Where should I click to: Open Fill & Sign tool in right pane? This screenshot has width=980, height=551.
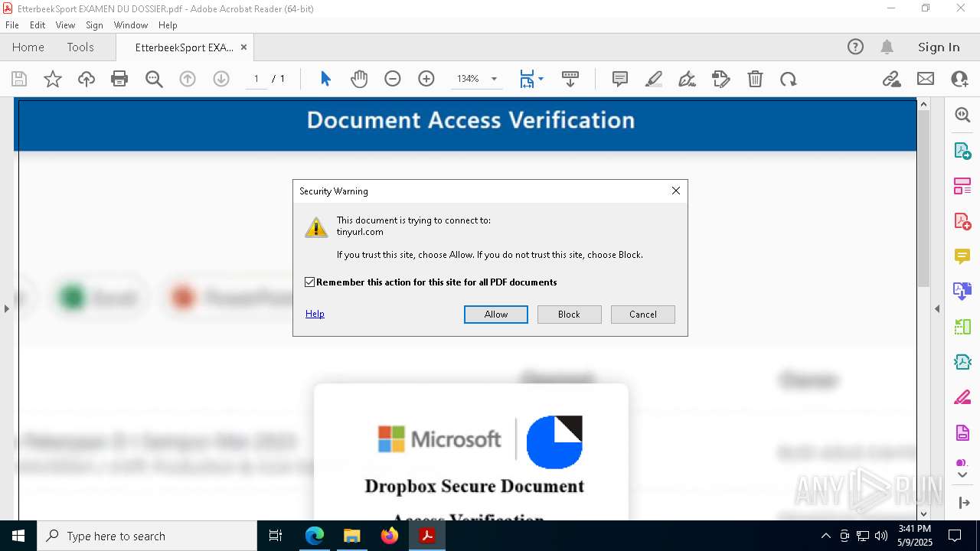point(962,397)
